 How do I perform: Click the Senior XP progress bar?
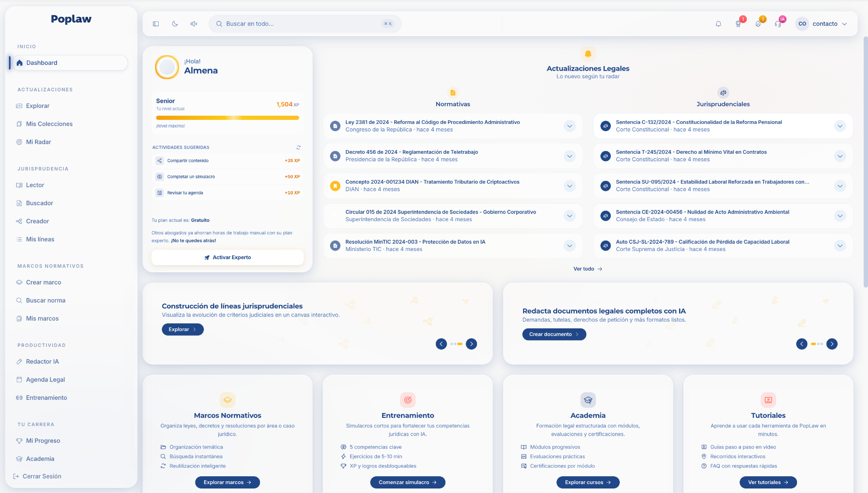pyautogui.click(x=227, y=118)
